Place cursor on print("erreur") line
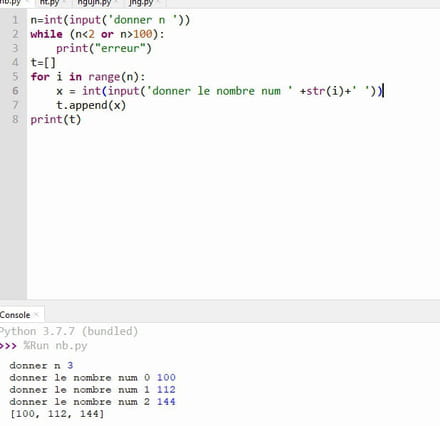This screenshot has width=440, height=426. click(x=104, y=48)
